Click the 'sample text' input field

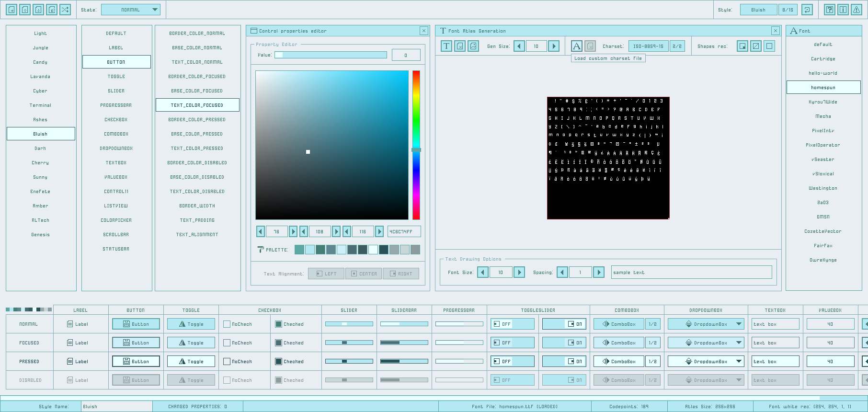tap(691, 272)
